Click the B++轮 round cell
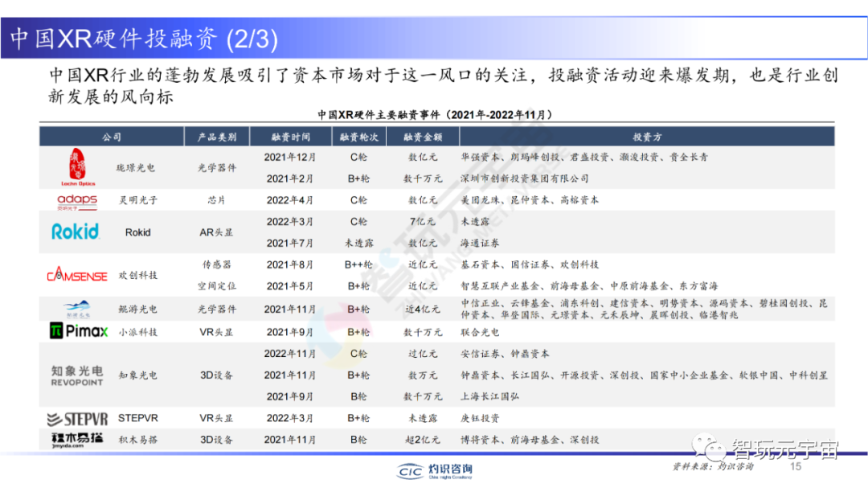 coord(359,265)
